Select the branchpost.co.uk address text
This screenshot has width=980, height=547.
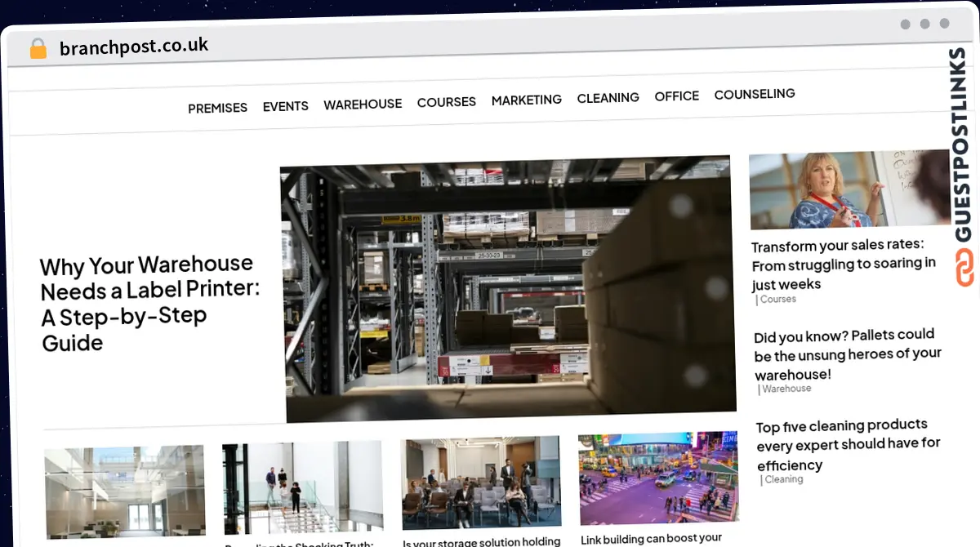click(134, 46)
